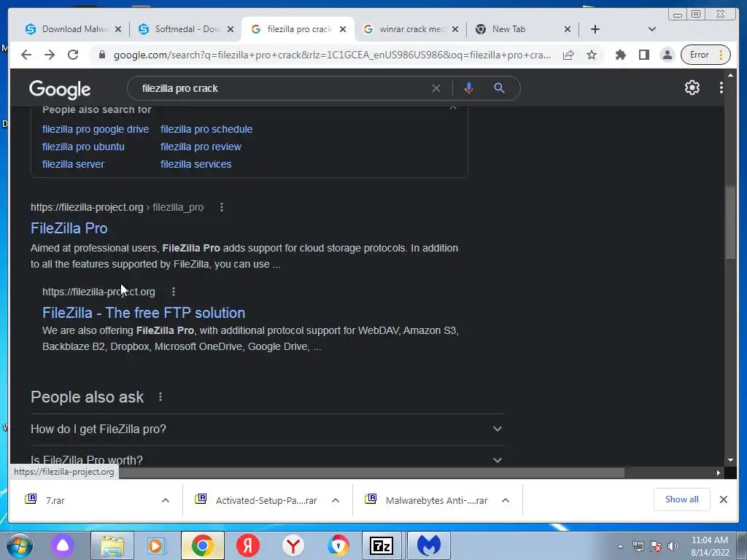Close the filezilla pro crack tab
The image size is (747, 560).
coord(343,29)
